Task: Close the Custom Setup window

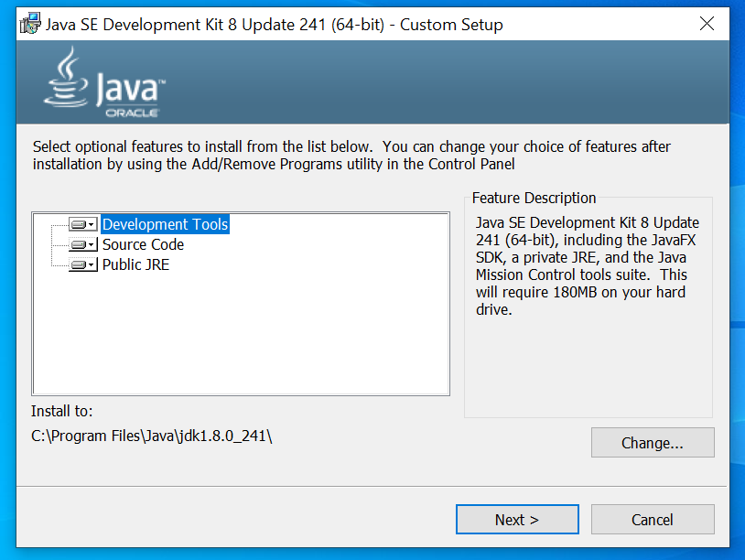Action: click(707, 23)
